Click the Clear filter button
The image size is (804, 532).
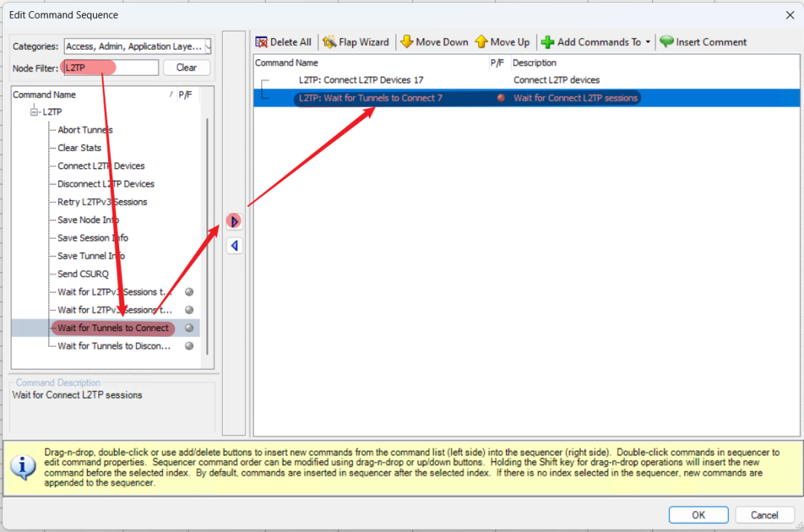[186, 68]
